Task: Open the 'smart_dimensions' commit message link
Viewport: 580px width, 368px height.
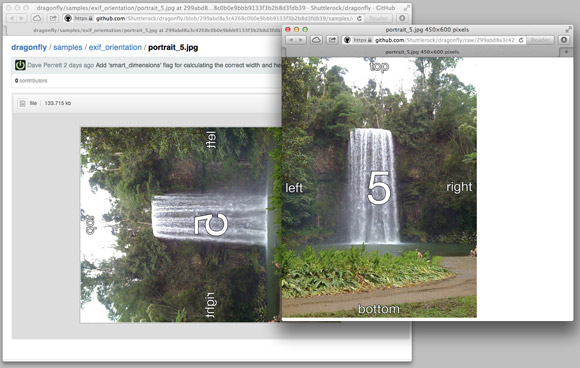Action: [189, 65]
